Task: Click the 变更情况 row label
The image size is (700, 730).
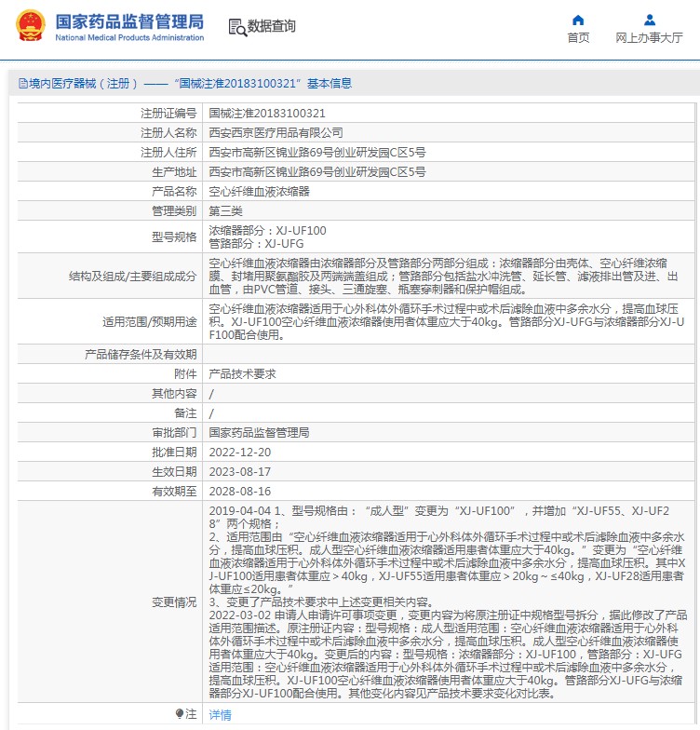Action: [174, 602]
